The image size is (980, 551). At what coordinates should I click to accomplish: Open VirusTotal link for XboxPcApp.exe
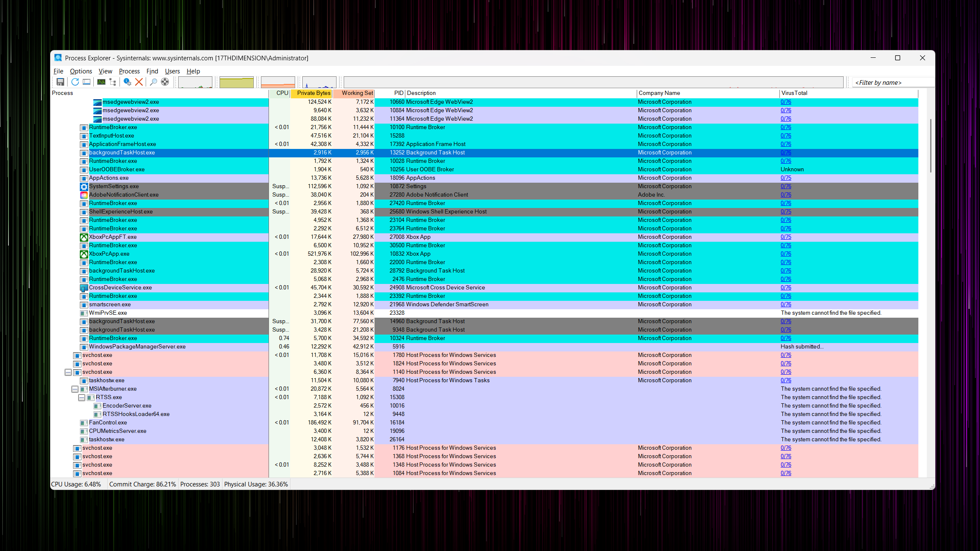point(786,254)
